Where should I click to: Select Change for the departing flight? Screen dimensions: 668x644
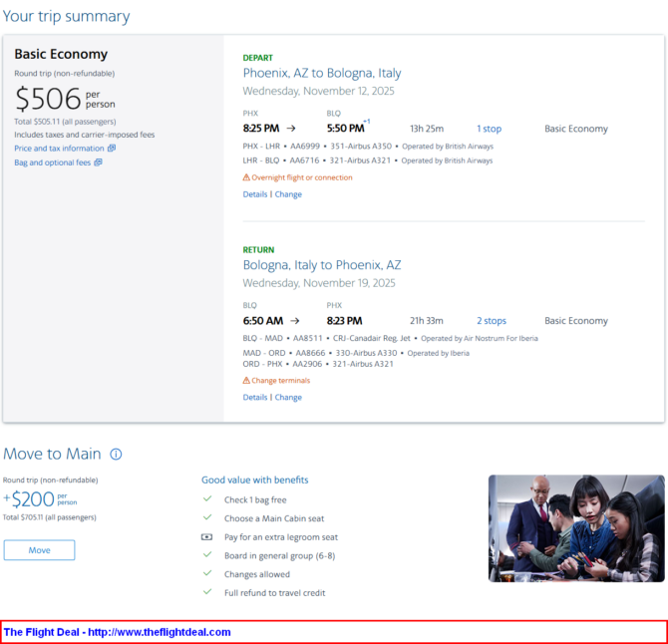click(288, 194)
